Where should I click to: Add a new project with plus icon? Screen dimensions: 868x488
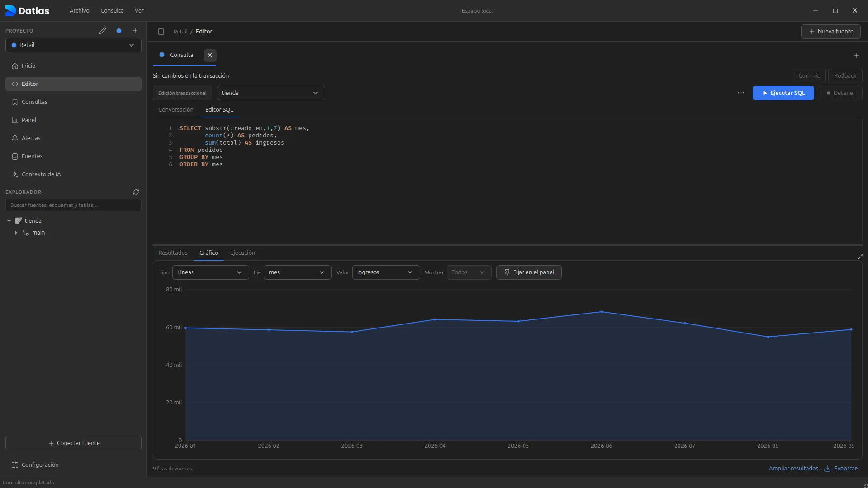tap(135, 31)
